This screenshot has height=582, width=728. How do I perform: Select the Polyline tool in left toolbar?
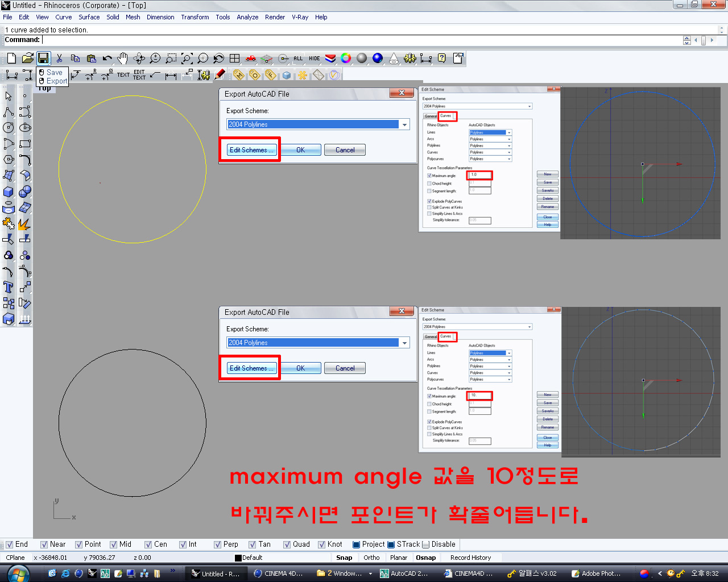pos(9,112)
